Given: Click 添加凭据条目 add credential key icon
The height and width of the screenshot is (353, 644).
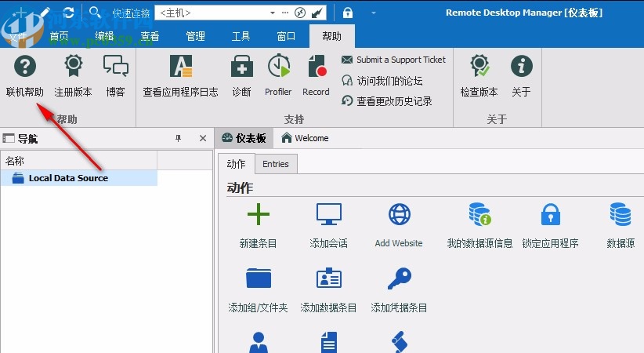Looking at the screenshot, I should tap(400, 278).
